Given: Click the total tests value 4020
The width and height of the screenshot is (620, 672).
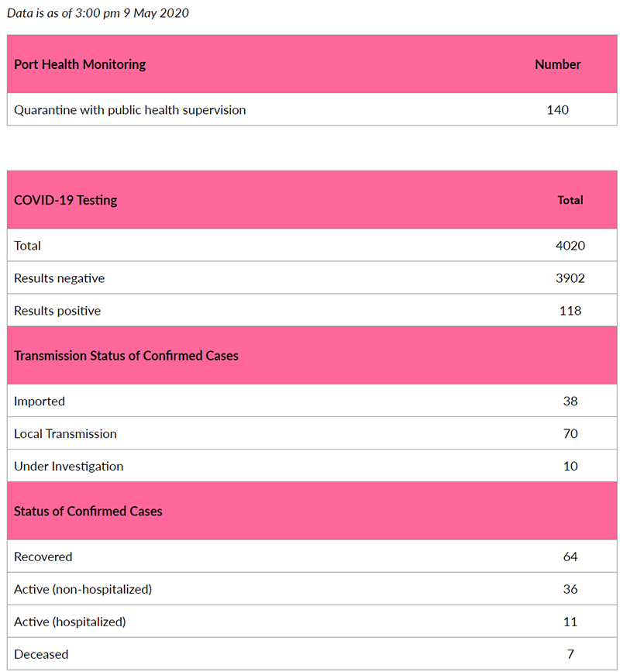Looking at the screenshot, I should click(570, 246).
